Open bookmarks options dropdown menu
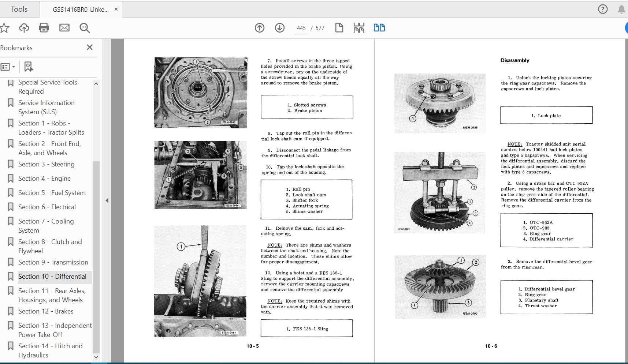Viewport: 628px width, 364px height. coord(8,67)
